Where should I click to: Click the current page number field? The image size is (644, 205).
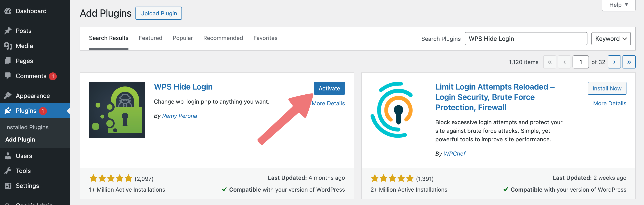580,62
